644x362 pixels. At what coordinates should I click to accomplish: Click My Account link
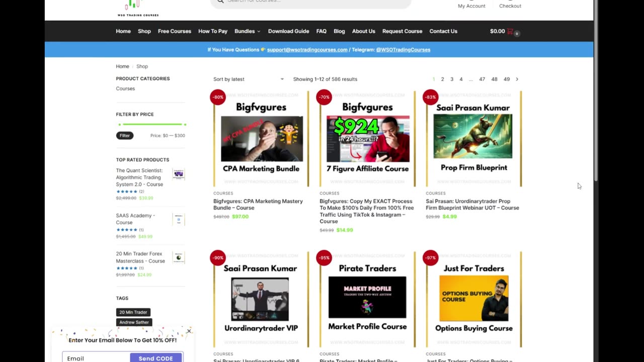(x=471, y=6)
